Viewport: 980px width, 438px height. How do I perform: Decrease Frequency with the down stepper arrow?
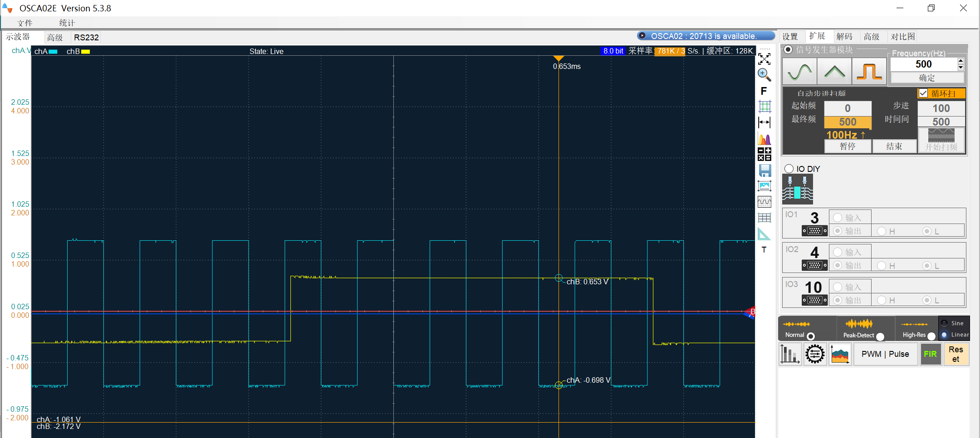click(960, 68)
